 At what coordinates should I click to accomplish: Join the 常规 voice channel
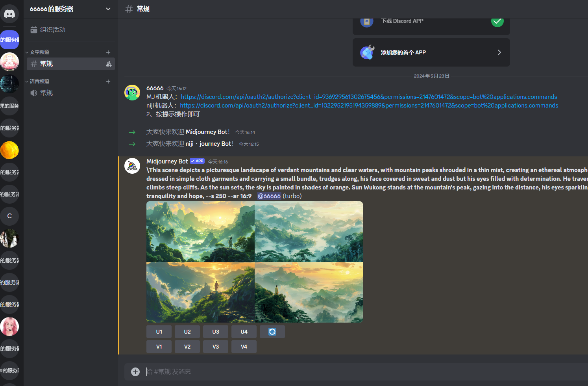point(71,93)
